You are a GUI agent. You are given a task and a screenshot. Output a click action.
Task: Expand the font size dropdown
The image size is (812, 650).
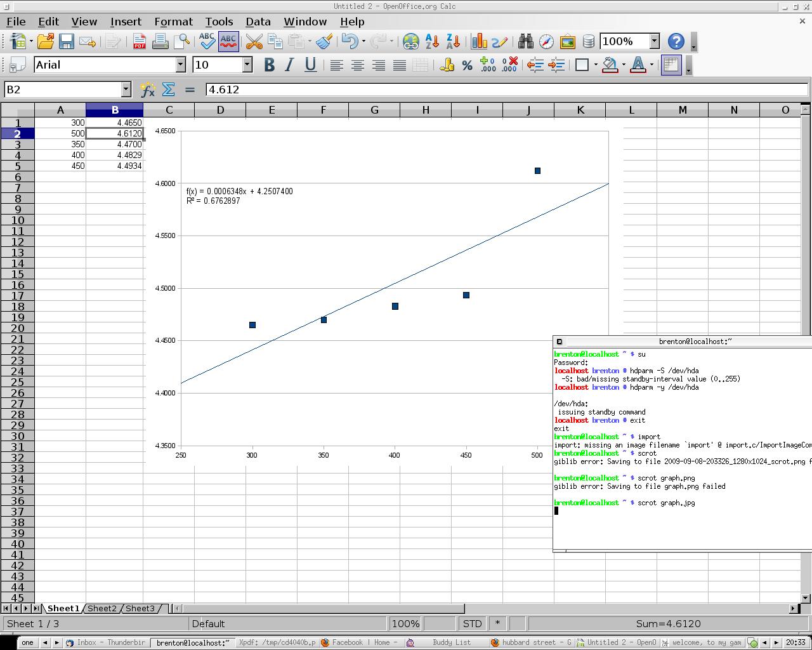pyautogui.click(x=247, y=65)
